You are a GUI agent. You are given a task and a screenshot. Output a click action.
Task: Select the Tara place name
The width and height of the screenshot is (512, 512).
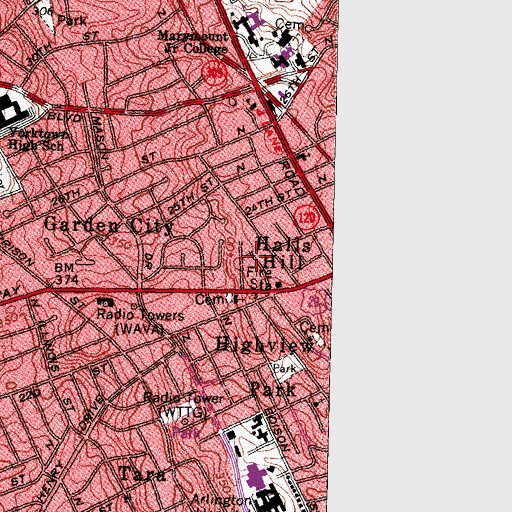coord(142,474)
